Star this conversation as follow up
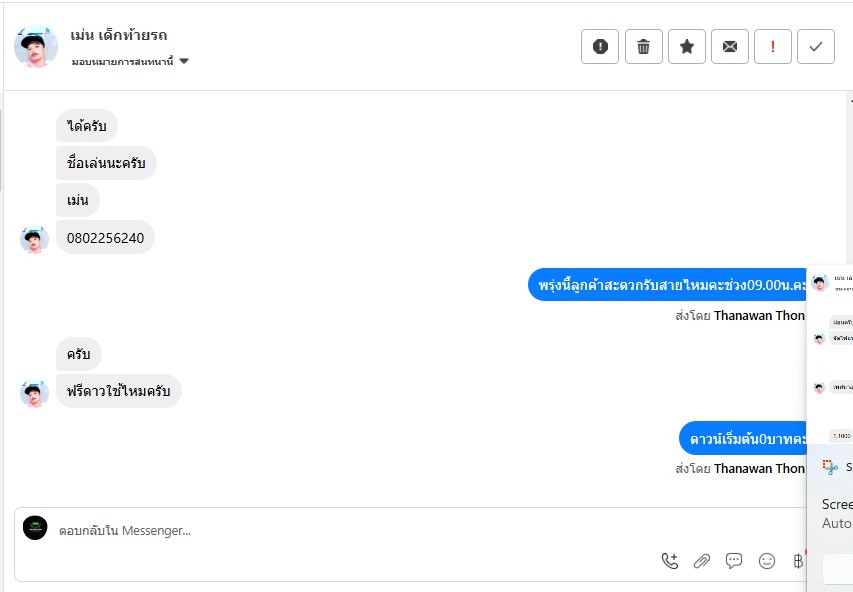 (687, 47)
